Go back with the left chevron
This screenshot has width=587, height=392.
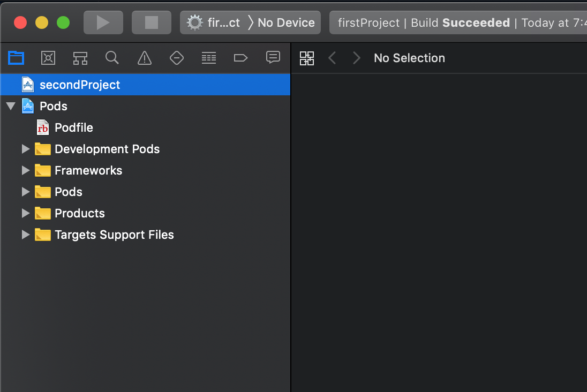pyautogui.click(x=332, y=58)
